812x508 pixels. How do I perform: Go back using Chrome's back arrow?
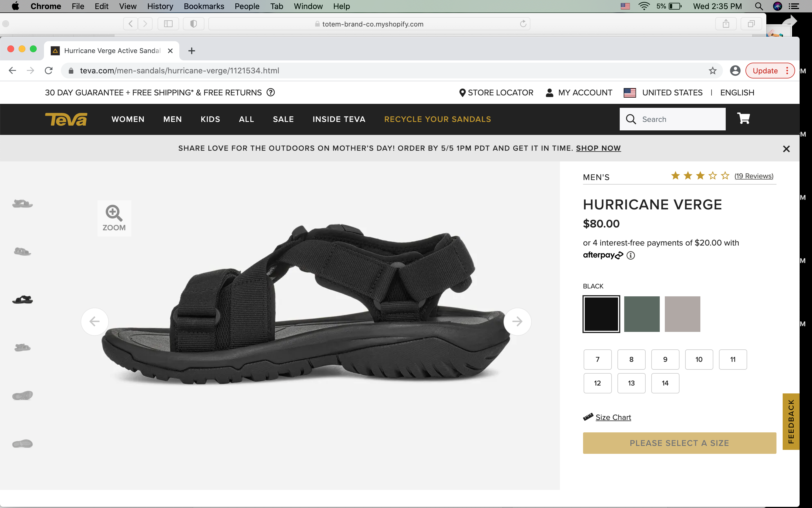coord(12,71)
